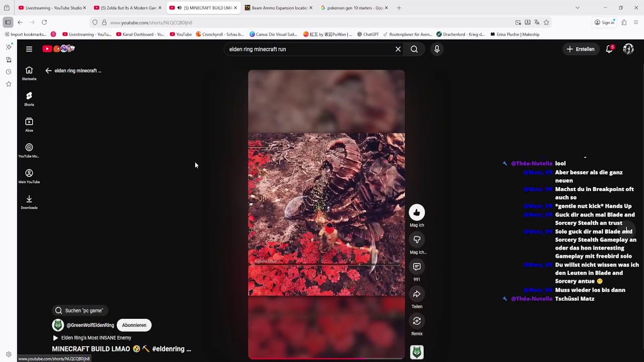Open Shorts in the YouTube sidebar
The height and width of the screenshot is (362, 644).
29,99
